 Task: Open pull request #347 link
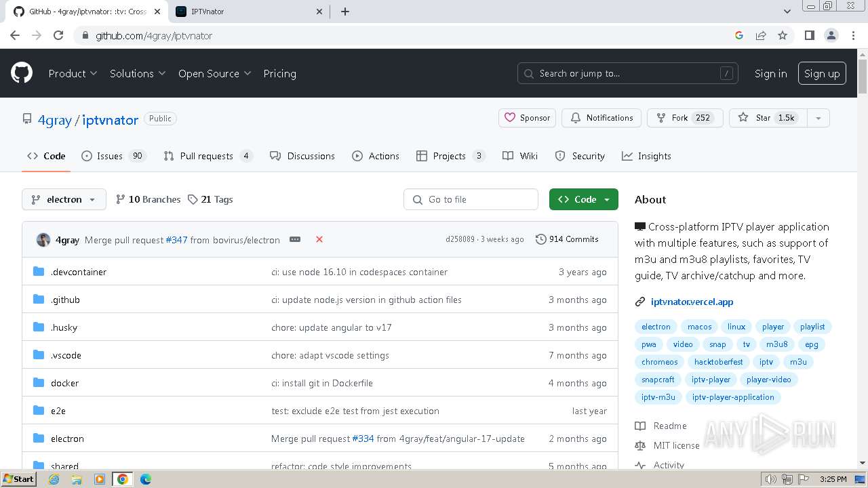[x=176, y=240]
